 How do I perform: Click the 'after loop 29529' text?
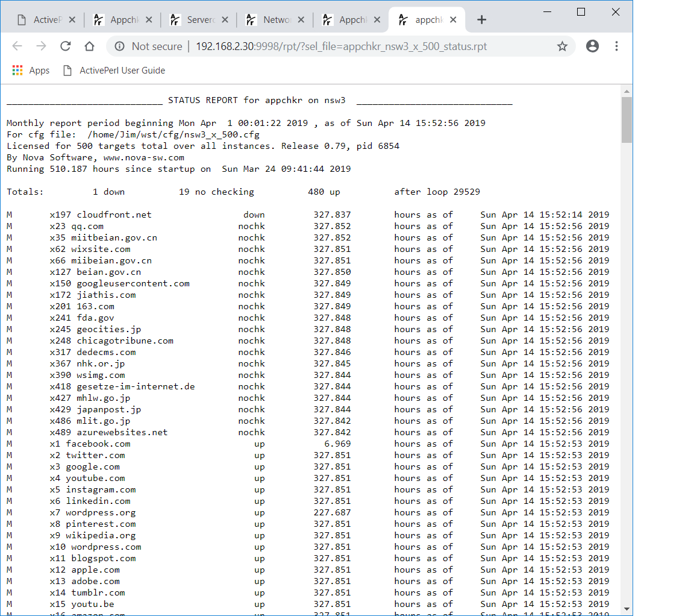(437, 192)
